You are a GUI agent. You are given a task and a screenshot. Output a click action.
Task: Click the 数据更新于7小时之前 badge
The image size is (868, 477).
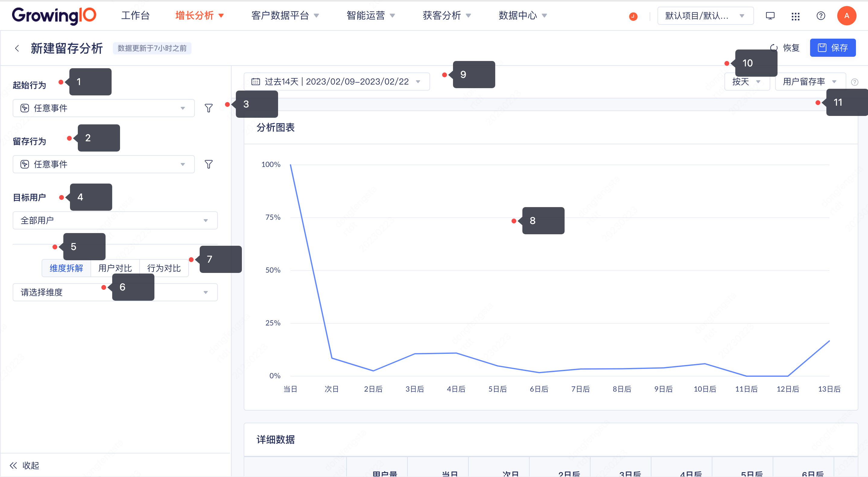tap(152, 48)
